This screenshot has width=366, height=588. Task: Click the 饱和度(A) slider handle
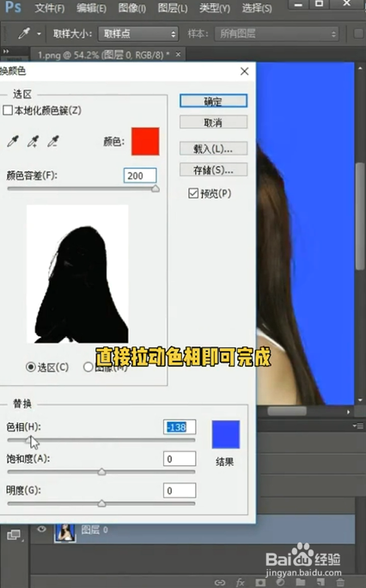click(x=101, y=472)
